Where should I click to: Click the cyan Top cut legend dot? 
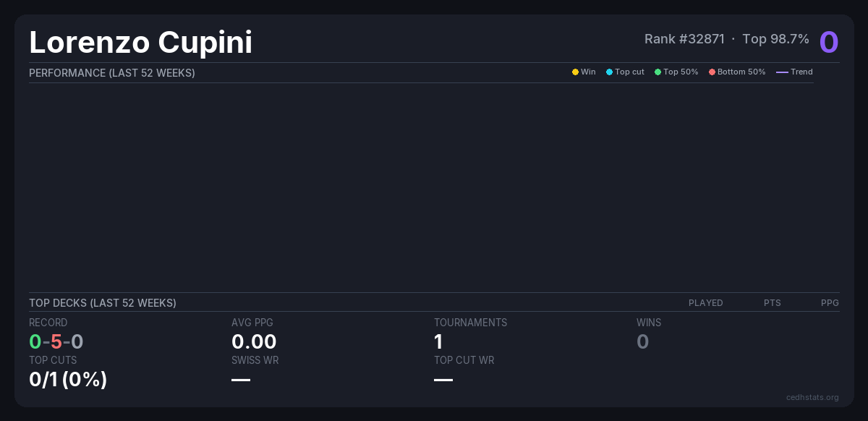609,72
